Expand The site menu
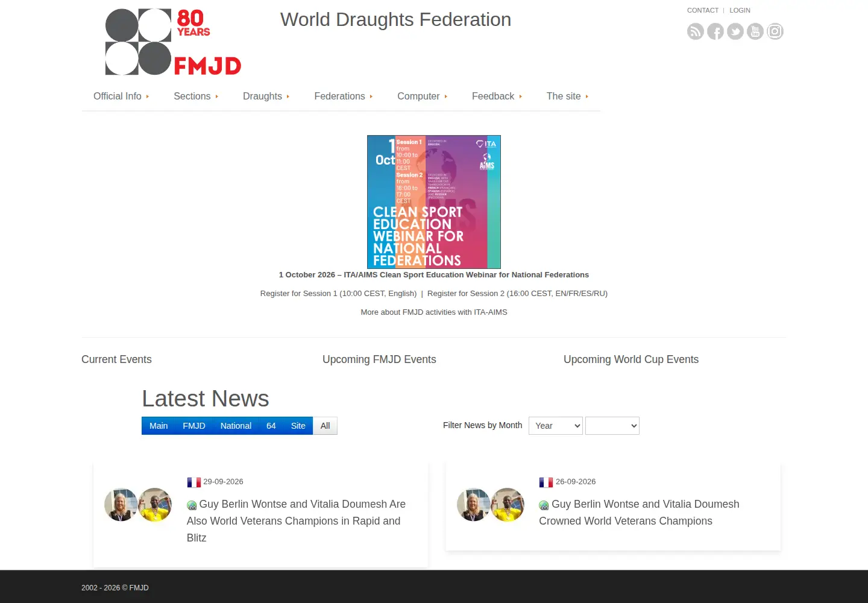The height and width of the screenshot is (603, 868). click(x=567, y=96)
